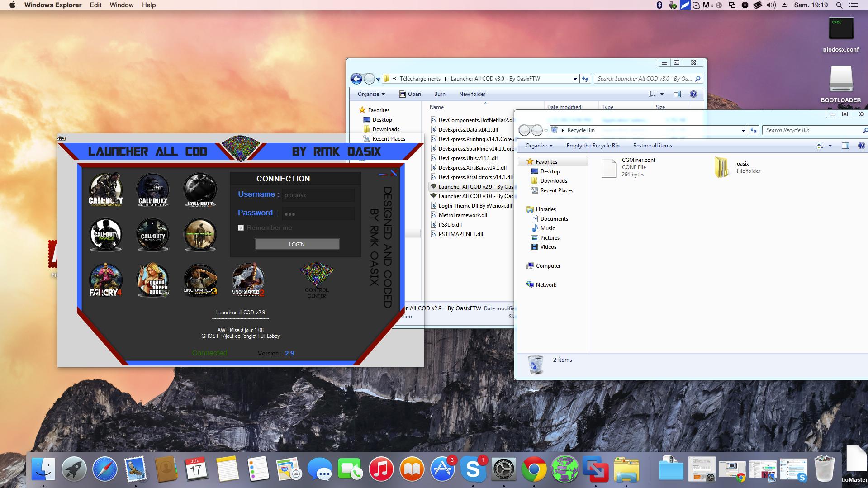Sort files by the Name column header
The image size is (868, 488).
tap(437, 107)
